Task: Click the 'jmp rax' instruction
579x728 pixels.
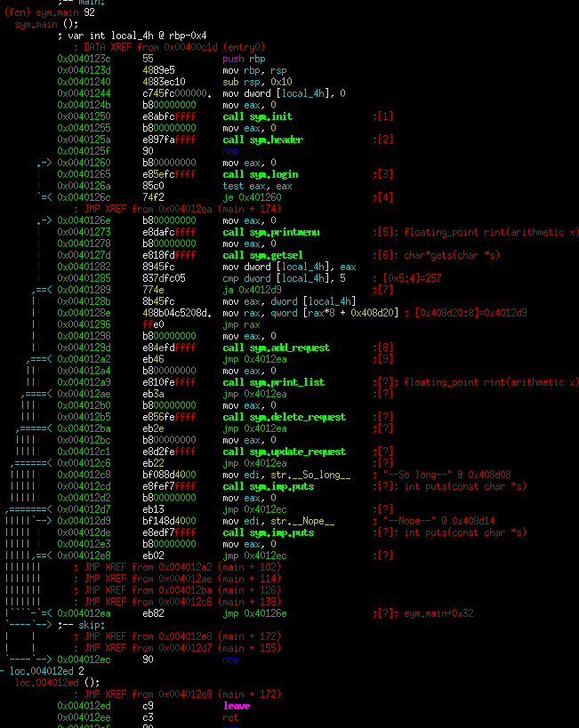Action: point(241,324)
